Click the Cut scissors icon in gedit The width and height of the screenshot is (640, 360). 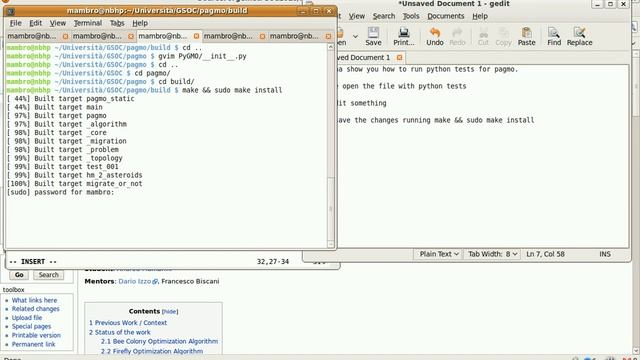[x=483, y=36]
